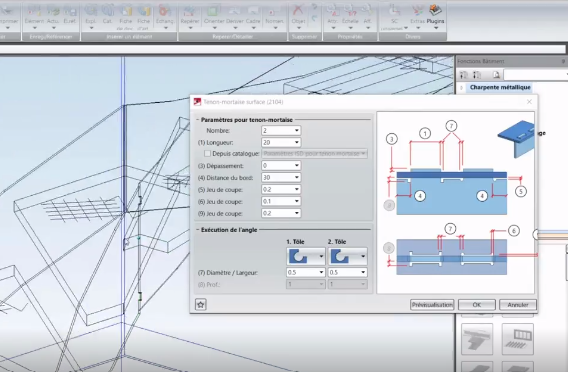The height and width of the screenshot is (372, 568).
Task: Select the Charpente métallique tree item
Action: [500, 87]
